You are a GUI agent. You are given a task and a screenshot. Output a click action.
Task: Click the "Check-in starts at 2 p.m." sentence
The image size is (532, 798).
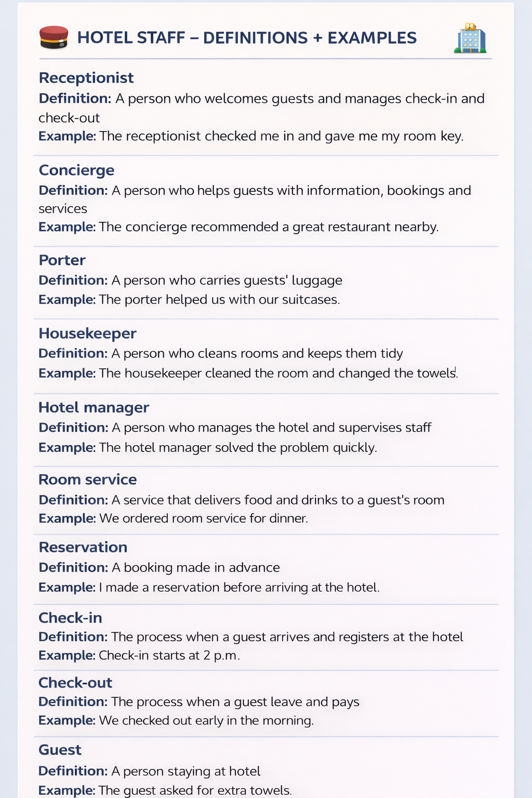(x=169, y=656)
